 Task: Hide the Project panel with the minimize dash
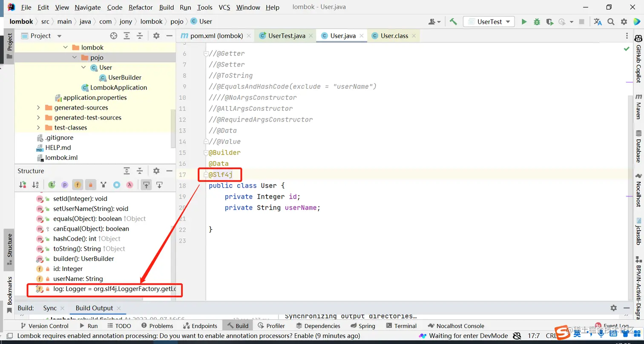click(x=169, y=36)
